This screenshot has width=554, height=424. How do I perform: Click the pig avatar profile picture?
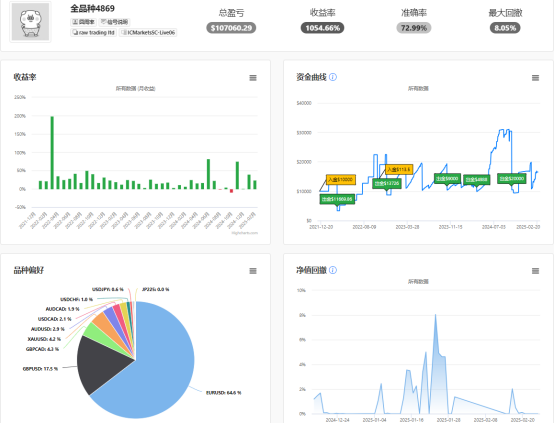click(30, 22)
